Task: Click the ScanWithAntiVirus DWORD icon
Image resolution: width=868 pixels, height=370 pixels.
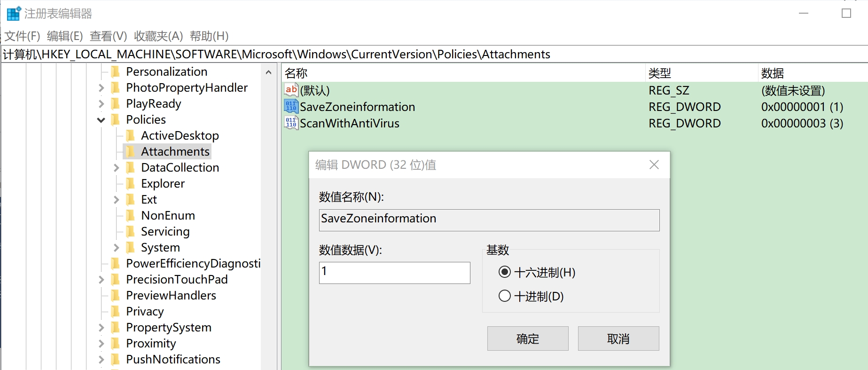Action: (291, 123)
